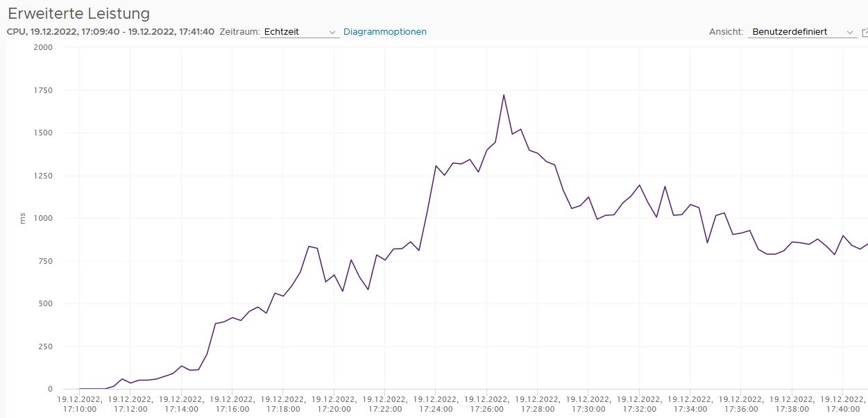
Task: Click the 2000 y-axis value
Action: pyautogui.click(x=42, y=47)
